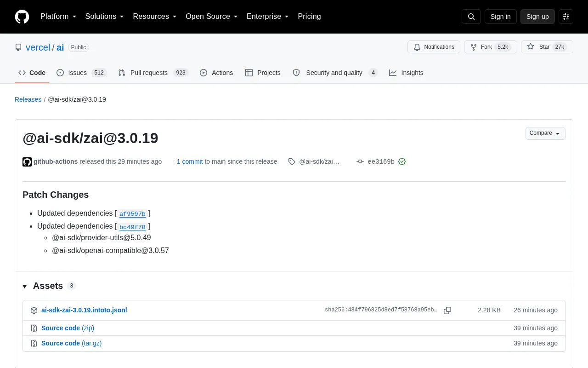The width and height of the screenshot is (588, 368).
Task: Open the Platform dropdown menu
Action: click(58, 17)
